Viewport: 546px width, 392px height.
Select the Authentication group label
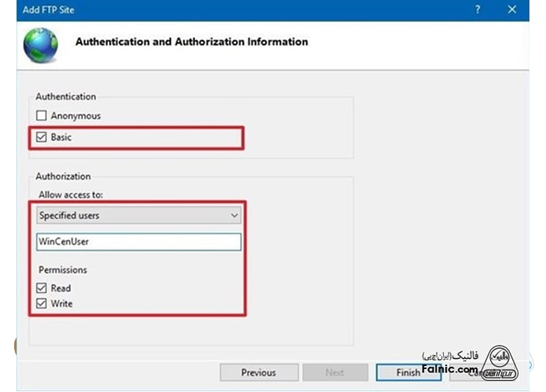(x=65, y=97)
